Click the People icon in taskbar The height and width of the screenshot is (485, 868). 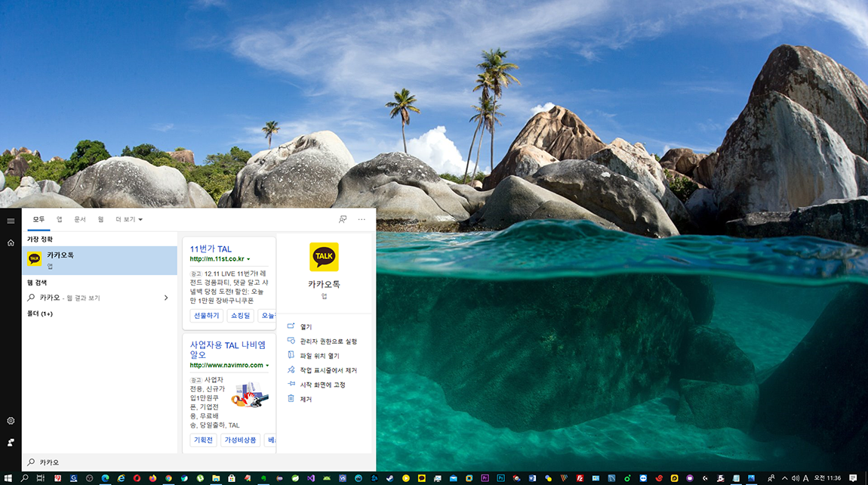pyautogui.click(x=771, y=477)
